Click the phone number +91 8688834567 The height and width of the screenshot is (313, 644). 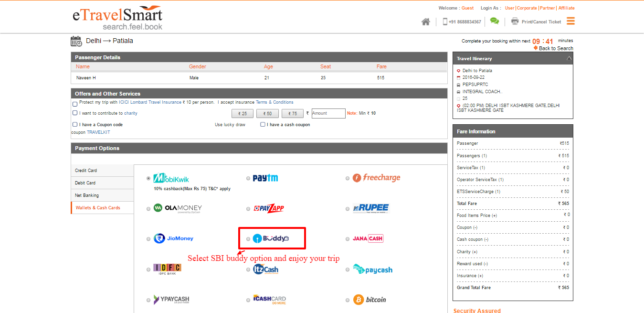coord(465,22)
